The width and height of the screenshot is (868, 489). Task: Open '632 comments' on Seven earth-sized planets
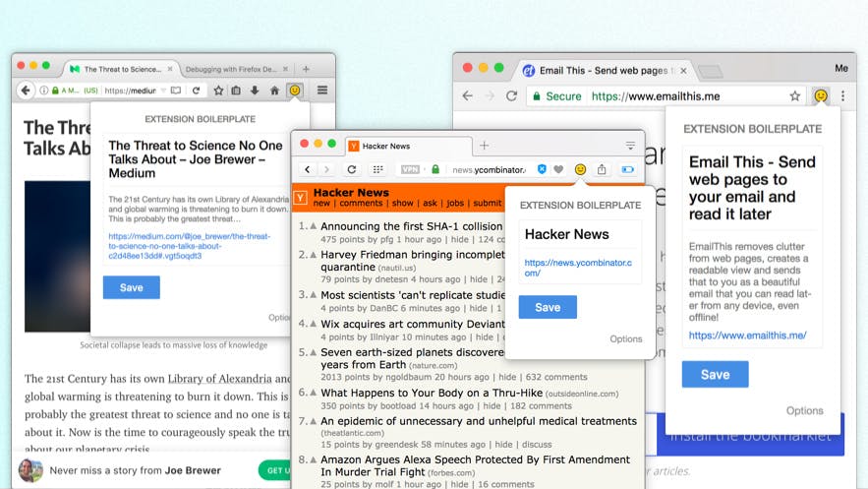[556, 377]
